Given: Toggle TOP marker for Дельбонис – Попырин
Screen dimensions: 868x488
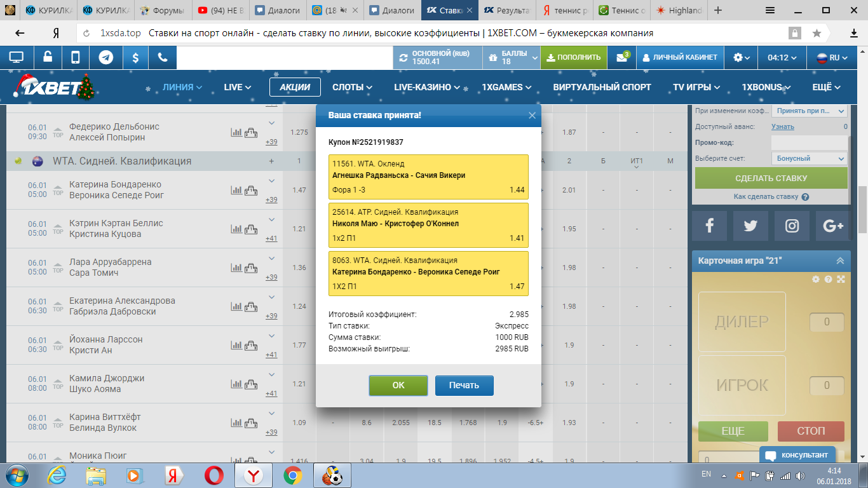Looking at the screenshot, I should 58,132.
